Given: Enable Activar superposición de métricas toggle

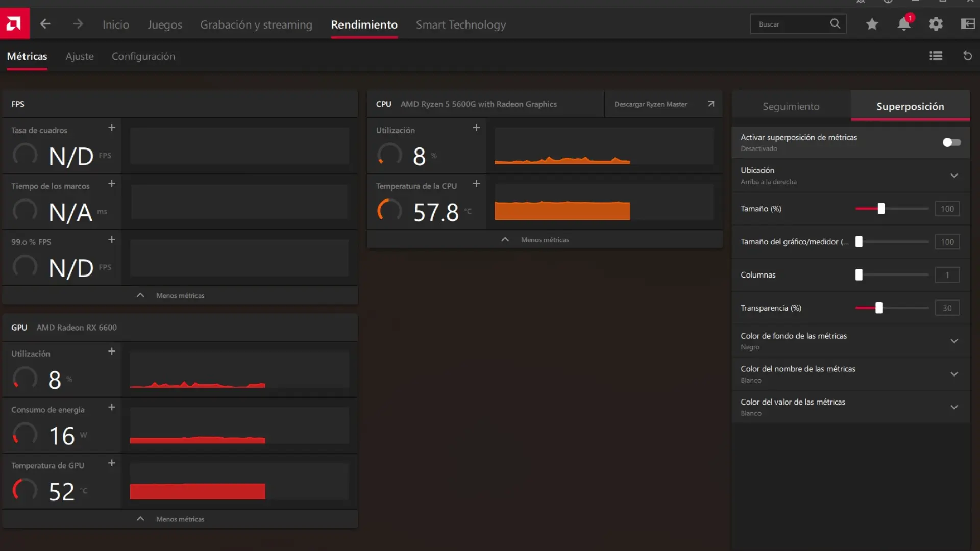Looking at the screenshot, I should pos(951,142).
